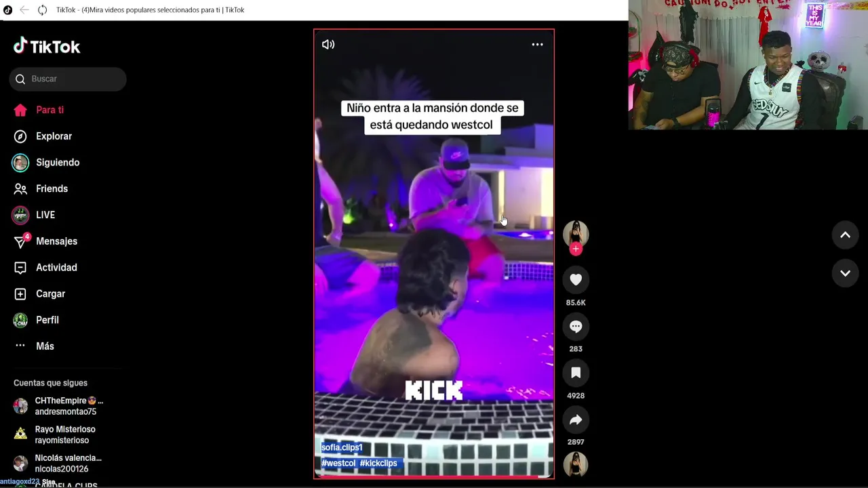Click the Siguiendo avatar icon
This screenshot has width=868, height=488.
pyautogui.click(x=20, y=163)
